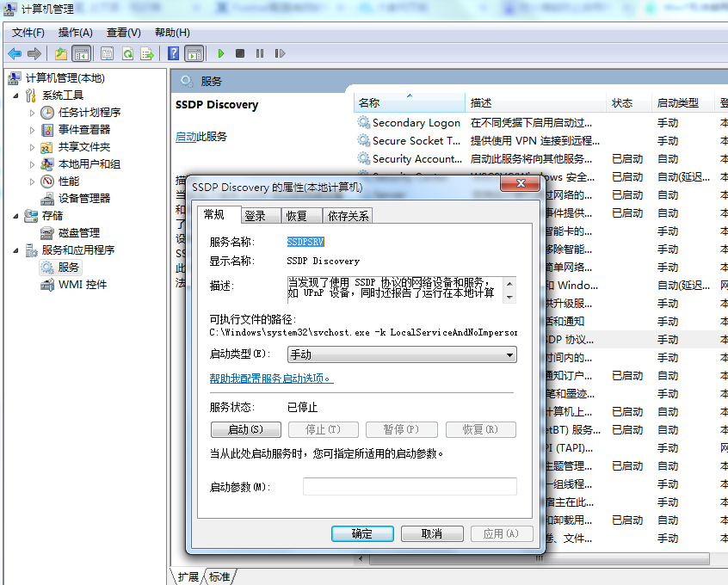Click the 帮助我配置服务启动选项 link
This screenshot has width=728, height=585.
point(271,378)
